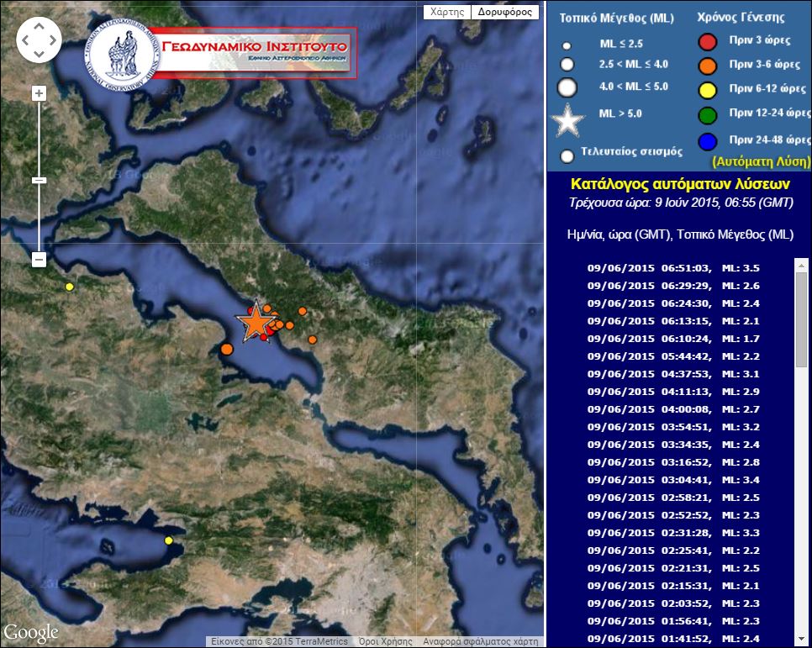This screenshot has height=648, width=812.
Task: Click the red 'Πριν 3 ώρες' legend circle
Action: tap(708, 42)
